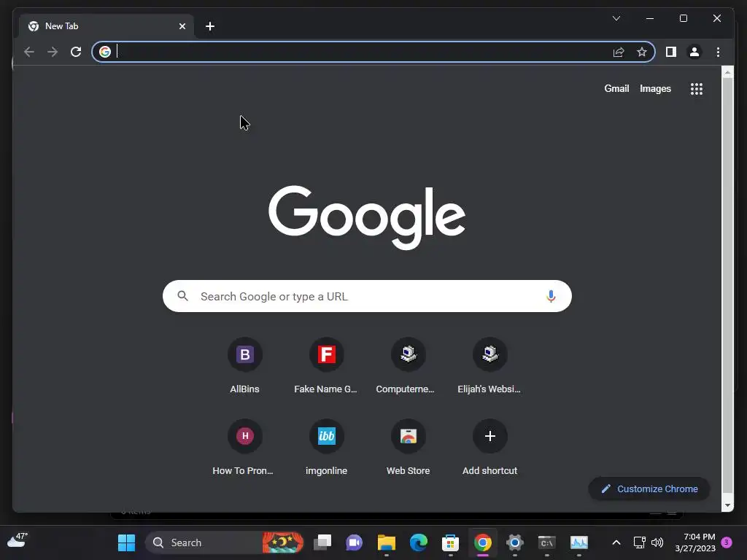
Task: Open the Chrome three-dot menu
Action: click(718, 52)
